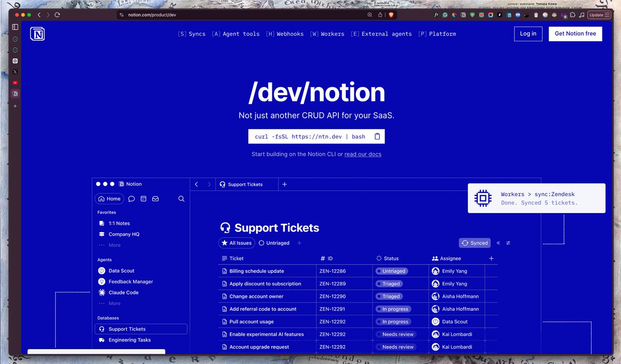Switch to the Untriaged view
This screenshot has height=364, width=621.
point(274,243)
